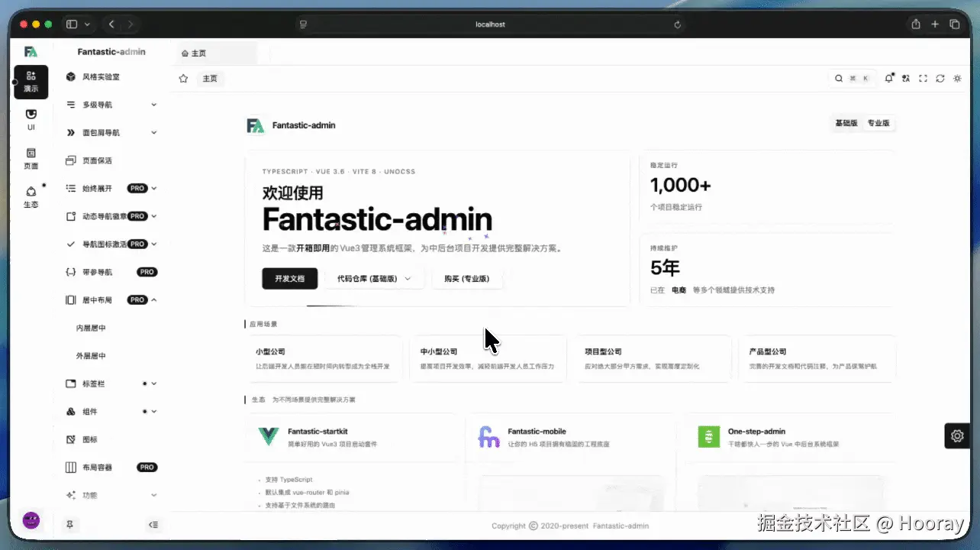Select the 小型公司 scenario card

click(323, 359)
